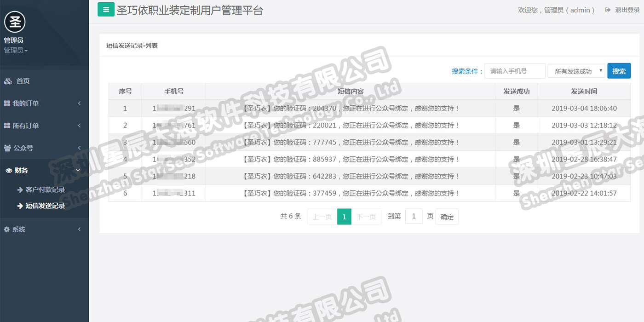
Task: Click 短信发送记录-列表 panel title
Action: (x=132, y=46)
